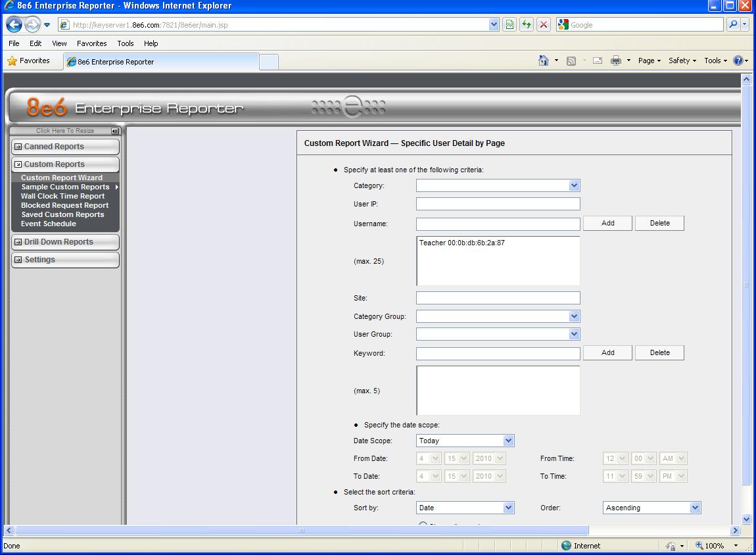Collapse sidebar using Click Here To Resize icon
756x555 pixels.
point(115,131)
